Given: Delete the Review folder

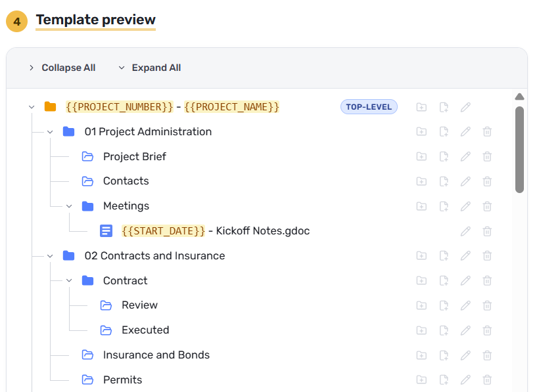Looking at the screenshot, I should pyautogui.click(x=487, y=305).
